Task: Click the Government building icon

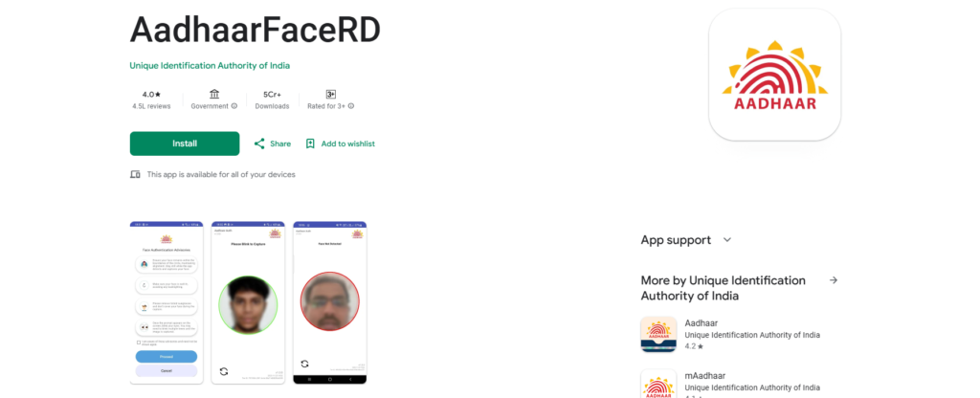Action: click(214, 95)
